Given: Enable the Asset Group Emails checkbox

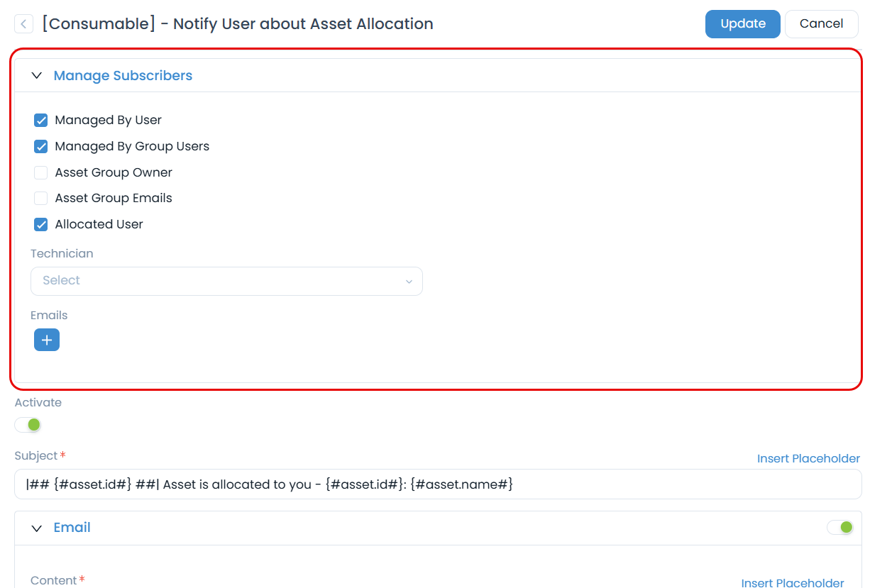Looking at the screenshot, I should point(41,199).
